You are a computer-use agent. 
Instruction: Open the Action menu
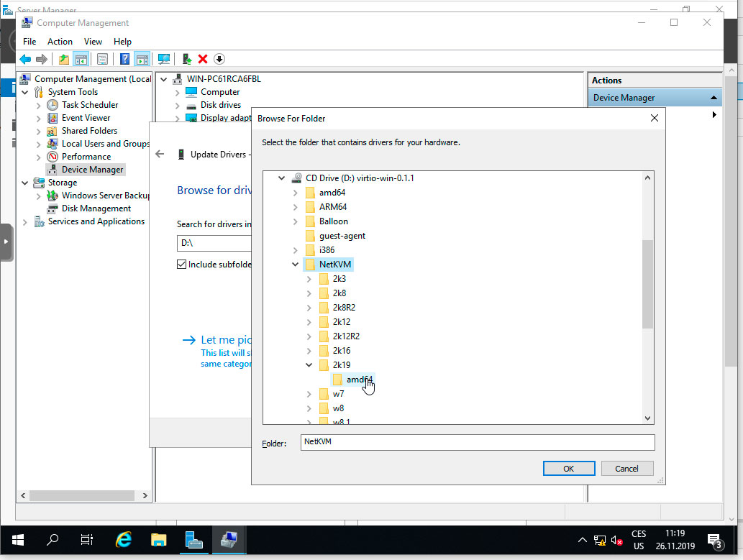pos(60,41)
